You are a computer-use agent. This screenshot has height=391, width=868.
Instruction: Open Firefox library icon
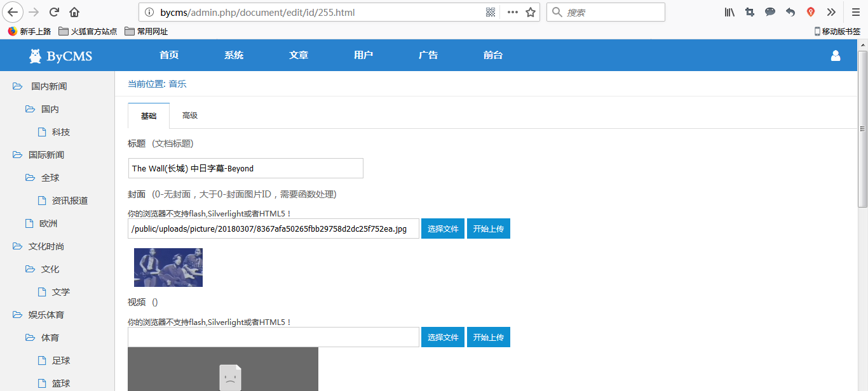[x=729, y=12]
